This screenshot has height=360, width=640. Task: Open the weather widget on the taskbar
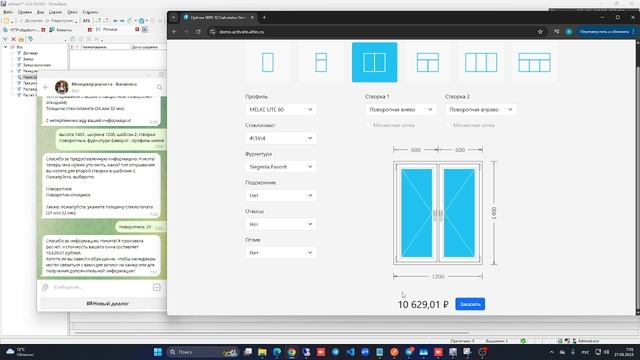pos(20,352)
